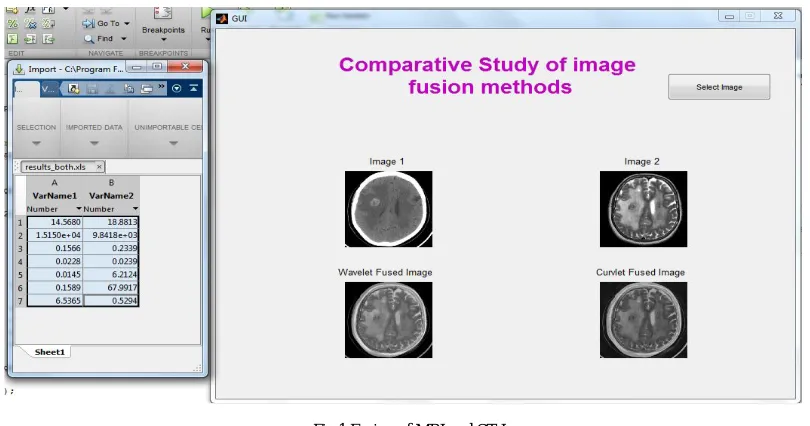Image resolution: width=810 pixels, height=426 pixels.
Task: Click the Breakpoints icon
Action: click(163, 13)
